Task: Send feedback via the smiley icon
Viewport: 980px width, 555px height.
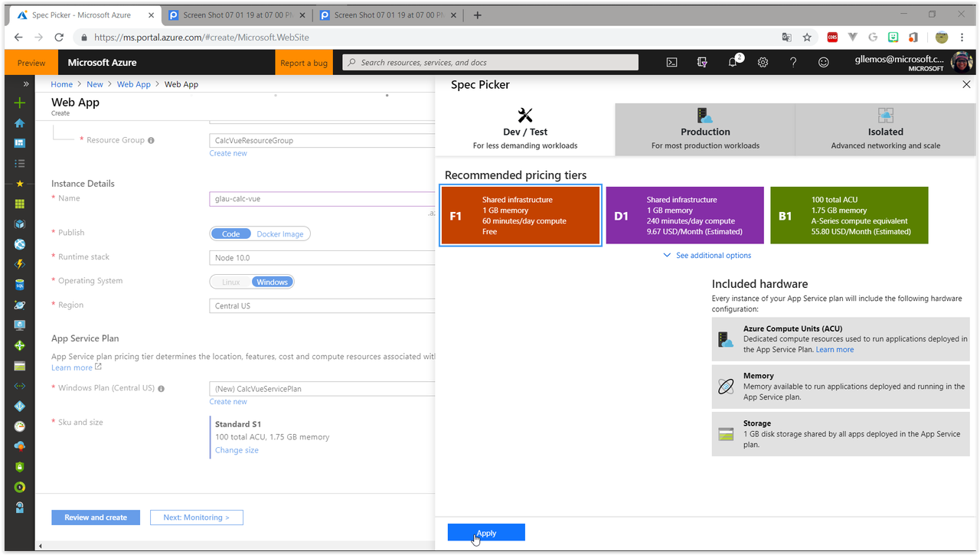Action: [x=824, y=63]
